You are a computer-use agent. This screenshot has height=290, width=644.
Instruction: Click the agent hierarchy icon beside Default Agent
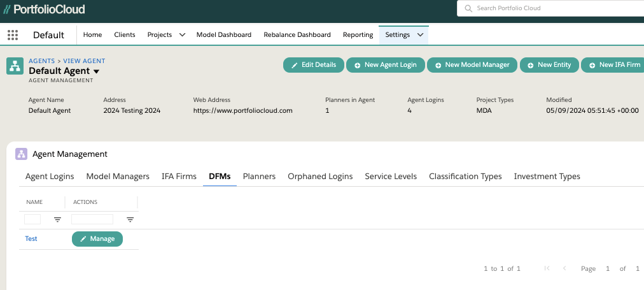click(15, 66)
